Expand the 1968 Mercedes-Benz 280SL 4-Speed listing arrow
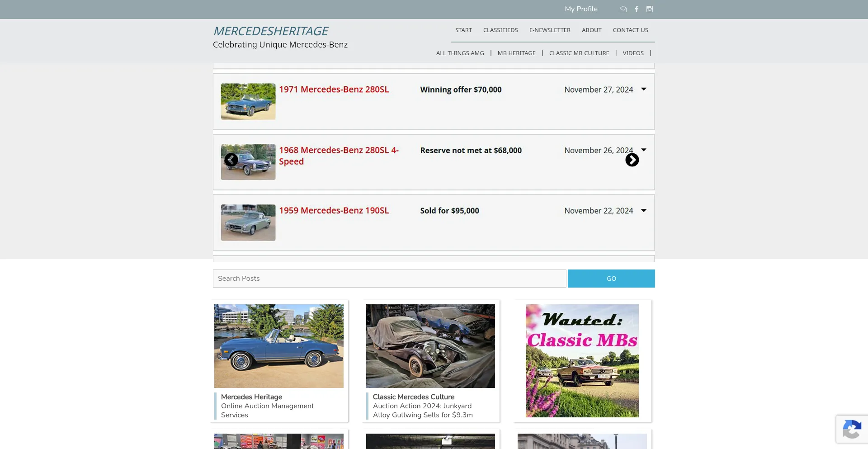This screenshot has height=449, width=868. (644, 150)
